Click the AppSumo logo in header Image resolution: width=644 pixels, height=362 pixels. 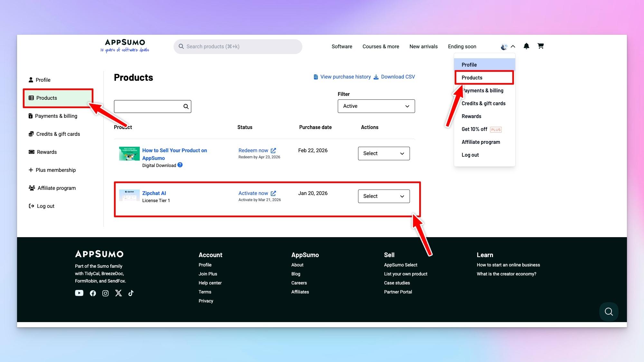pyautogui.click(x=125, y=46)
